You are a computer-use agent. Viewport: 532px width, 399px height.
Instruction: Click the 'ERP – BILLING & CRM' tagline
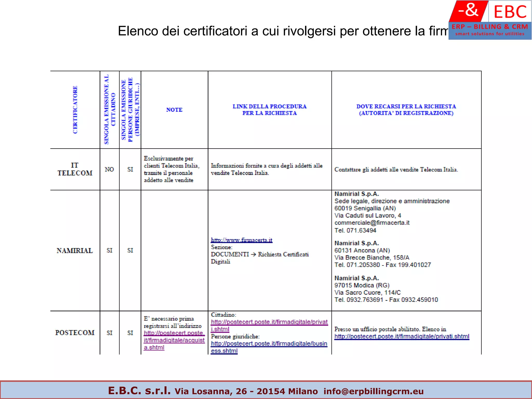pyautogui.click(x=490, y=27)
